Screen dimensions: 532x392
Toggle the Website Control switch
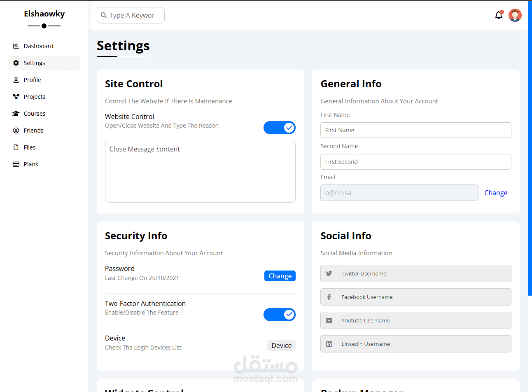click(x=280, y=128)
